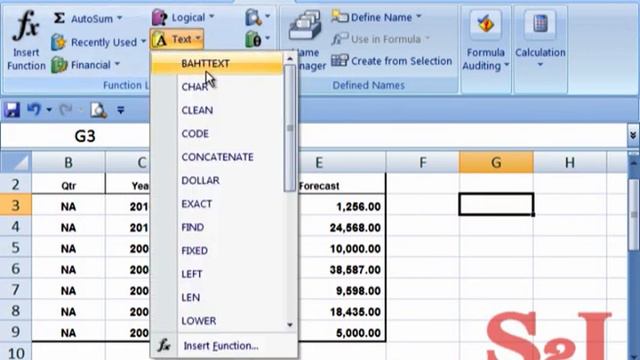Expand the Formula Auditing dropdown arrow
This screenshot has height=360, width=640.
(x=507, y=64)
